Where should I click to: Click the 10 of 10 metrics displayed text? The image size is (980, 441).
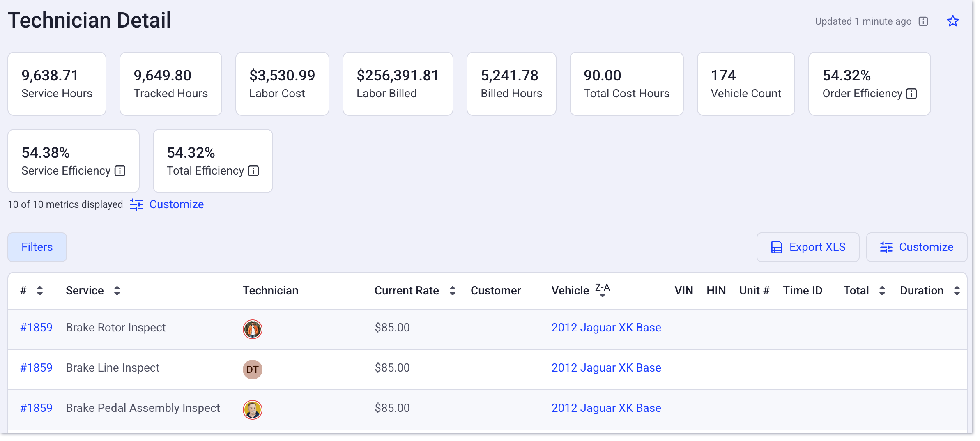click(x=65, y=204)
